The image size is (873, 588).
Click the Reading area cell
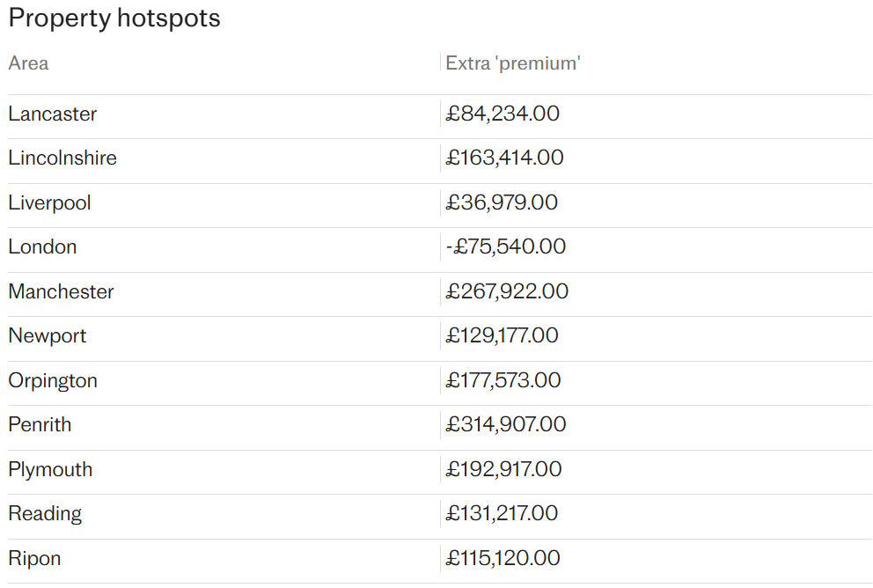45,514
